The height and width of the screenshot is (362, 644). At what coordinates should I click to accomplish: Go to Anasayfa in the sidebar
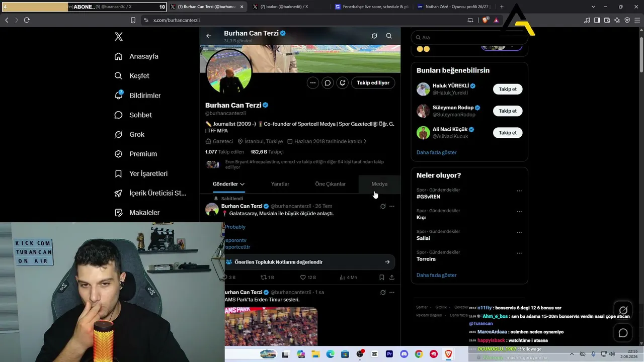pyautogui.click(x=136, y=56)
